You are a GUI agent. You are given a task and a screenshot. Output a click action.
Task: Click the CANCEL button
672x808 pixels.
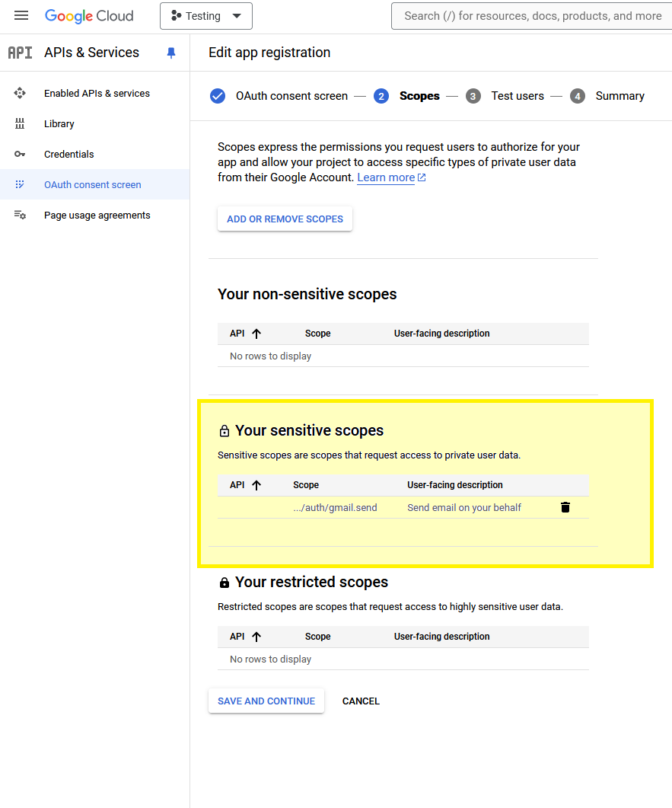[x=361, y=701]
